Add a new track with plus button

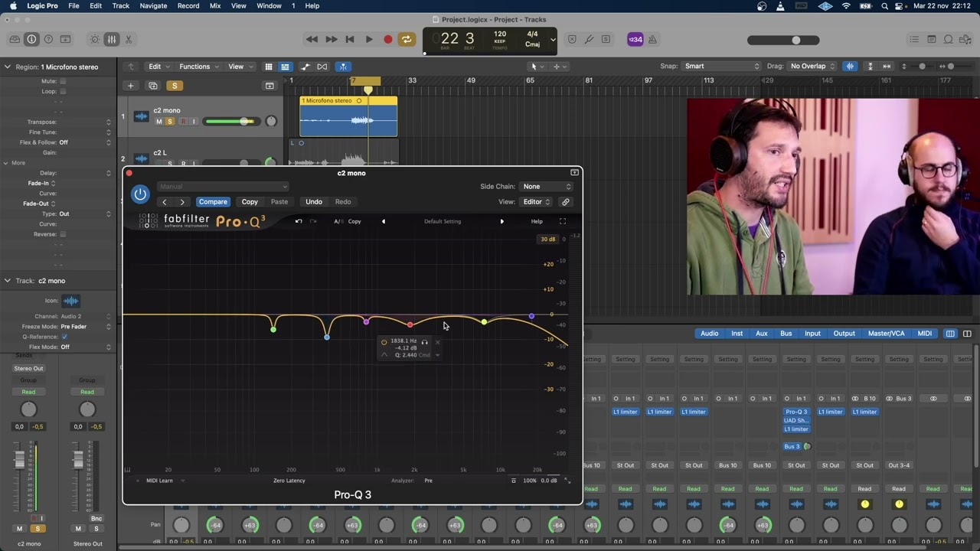point(131,86)
